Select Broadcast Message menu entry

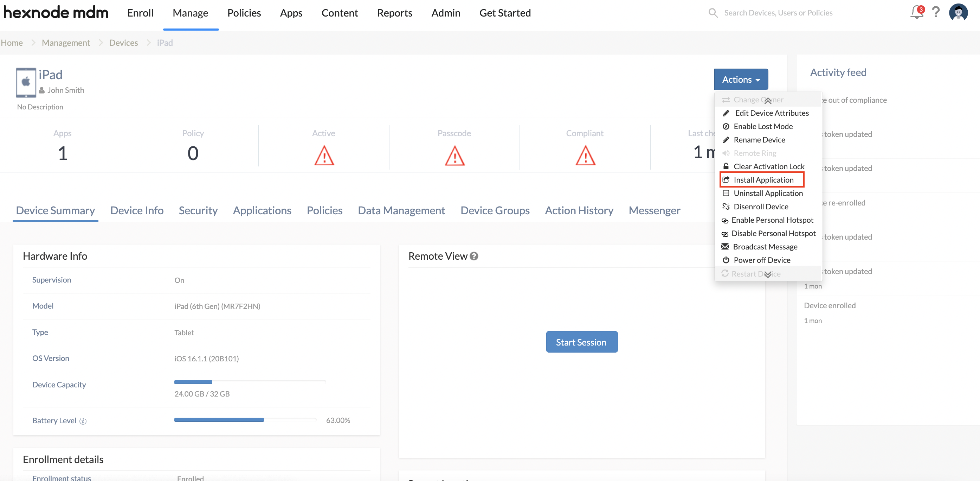tap(768, 247)
